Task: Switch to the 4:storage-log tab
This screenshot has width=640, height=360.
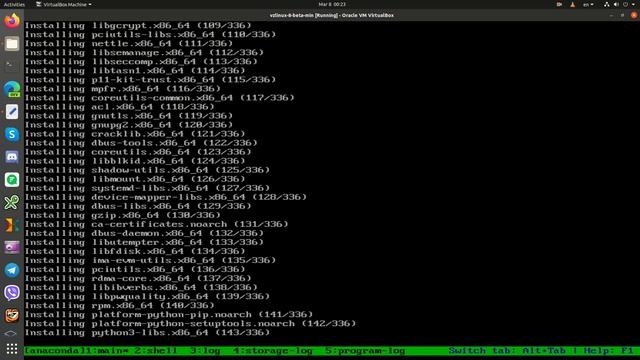Action: (273, 351)
